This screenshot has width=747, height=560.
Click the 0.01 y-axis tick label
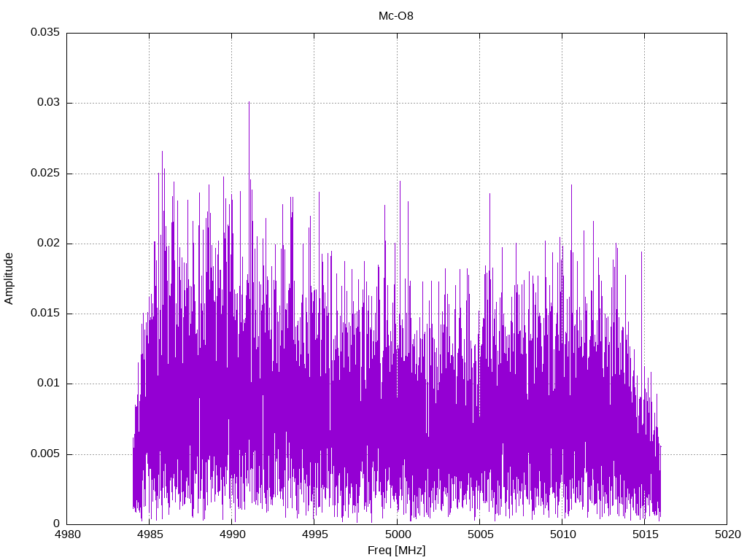pyautogui.click(x=47, y=384)
